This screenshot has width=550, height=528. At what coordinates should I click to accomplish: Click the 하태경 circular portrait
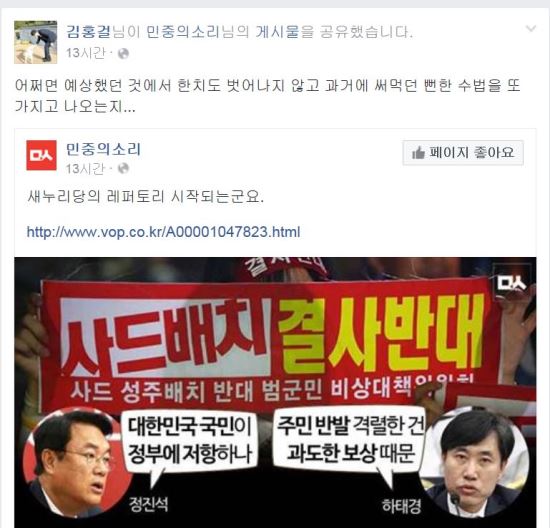[x=476, y=462]
